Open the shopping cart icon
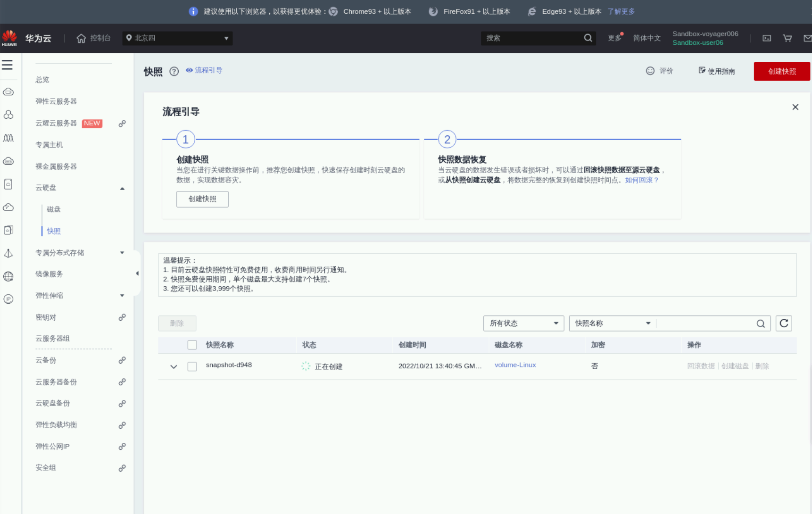 [x=787, y=38]
